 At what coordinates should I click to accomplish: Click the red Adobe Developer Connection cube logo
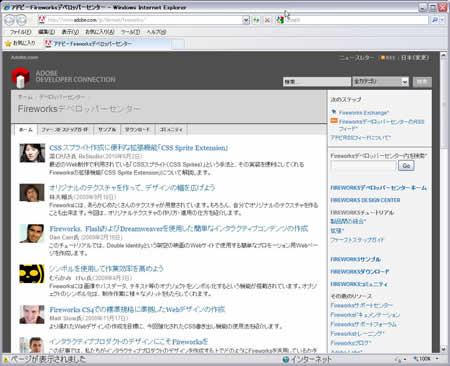coord(21,77)
